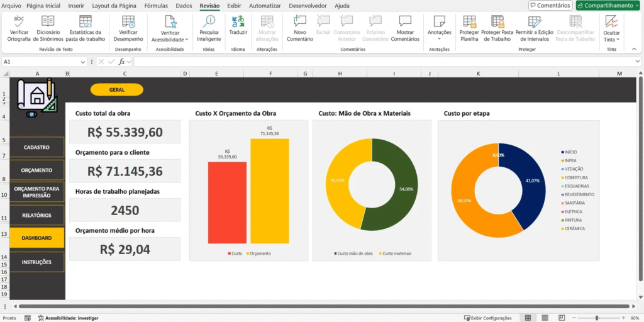This screenshot has width=644, height=322.
Task: Switch to page layout view in status bar
Action: pyautogui.click(x=545, y=318)
